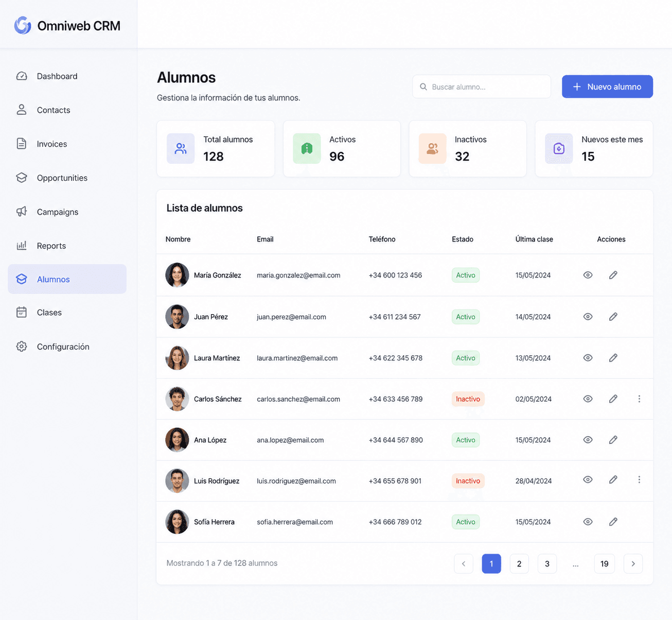View Sofía Herrera's record via eye icon
Viewport: 672px width, 620px height.
(588, 522)
